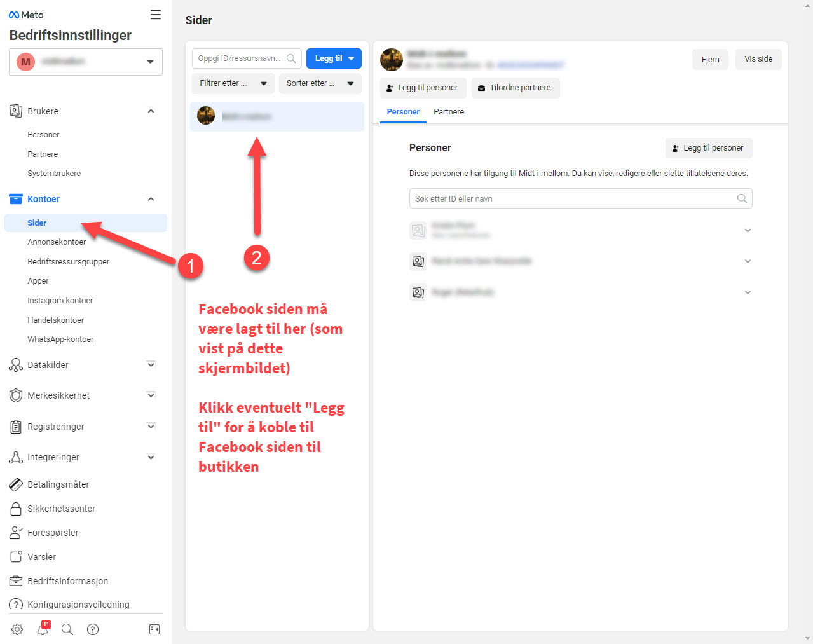Screen dimensions: 813x644
Task: Collapse the Brukere section
Action: click(151, 111)
